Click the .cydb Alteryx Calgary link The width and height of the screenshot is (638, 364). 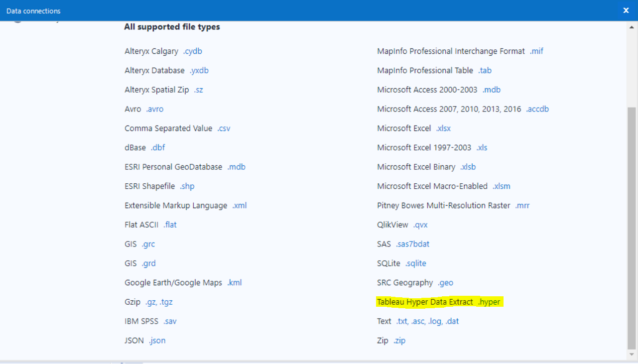coord(192,51)
